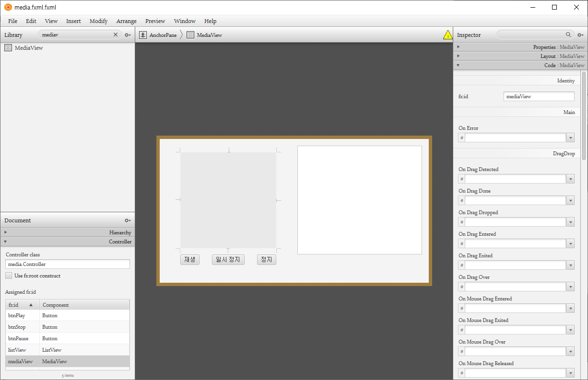Click the Scene Builder app icon
Viewport: 588px width, 380px height.
pos(8,7)
